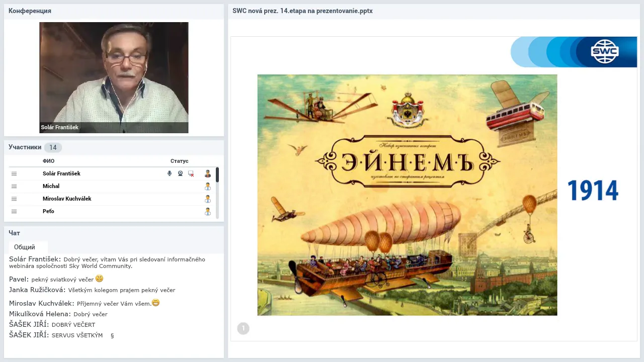Select the Общий chat tab
Viewport: 644px width, 362px height.
click(x=25, y=247)
